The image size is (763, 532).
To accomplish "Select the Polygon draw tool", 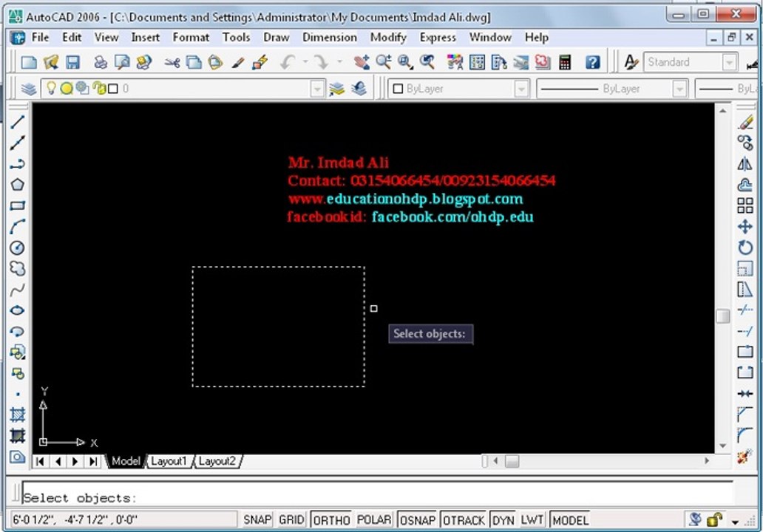I will (x=17, y=185).
